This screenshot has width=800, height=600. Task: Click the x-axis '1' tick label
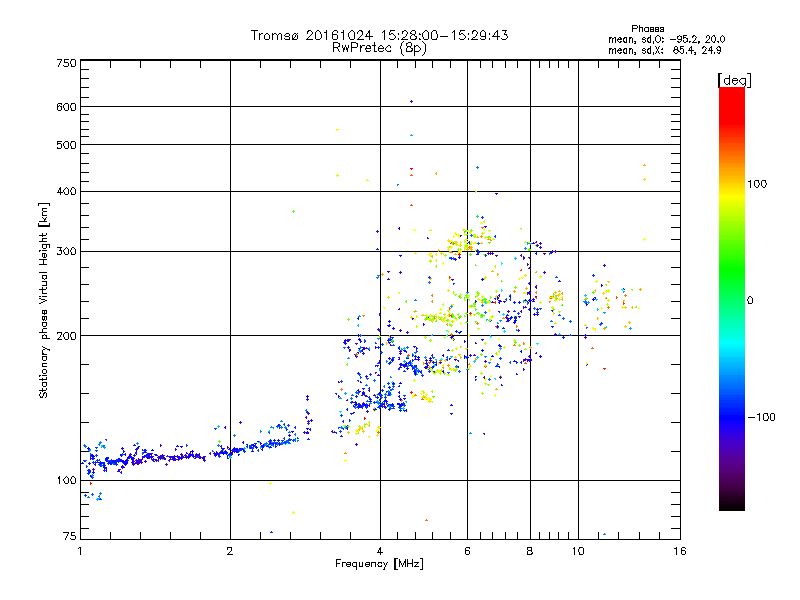tap(80, 551)
